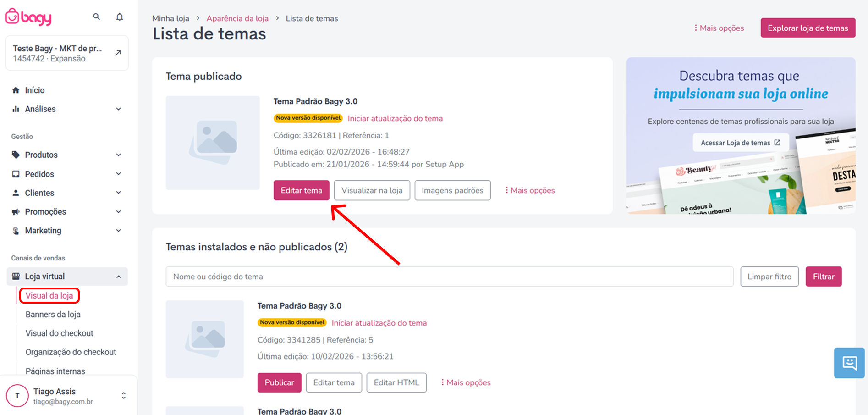Click Visualizar na loja button
This screenshot has width=868, height=415.
click(x=372, y=190)
